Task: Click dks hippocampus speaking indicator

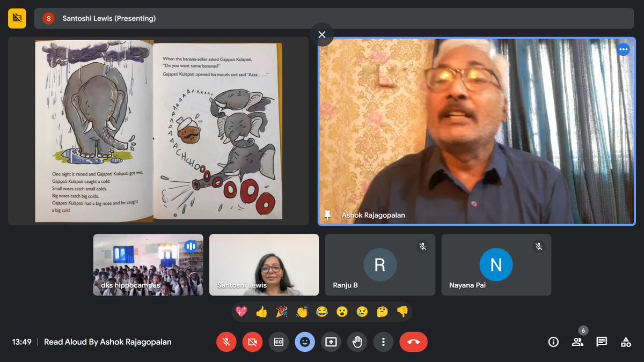Action: pos(191,246)
